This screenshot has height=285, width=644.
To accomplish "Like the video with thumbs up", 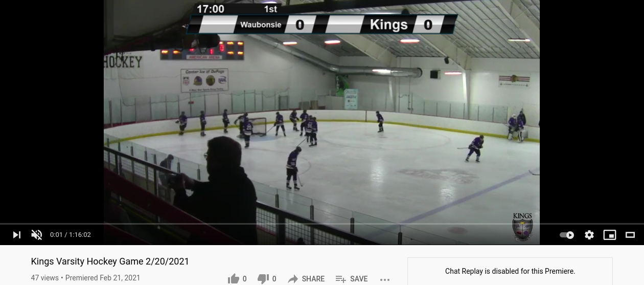I will [234, 279].
